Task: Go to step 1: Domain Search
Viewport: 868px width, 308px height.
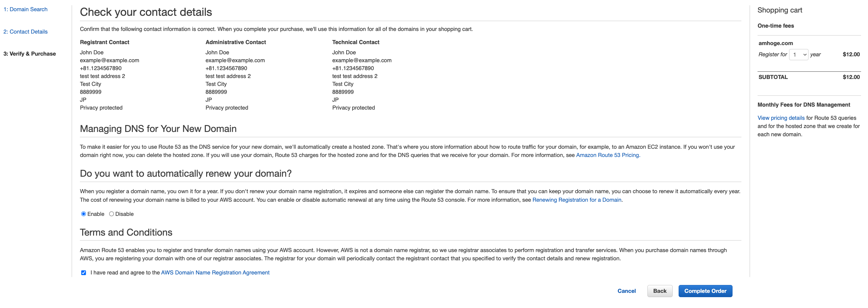Action: (x=25, y=10)
